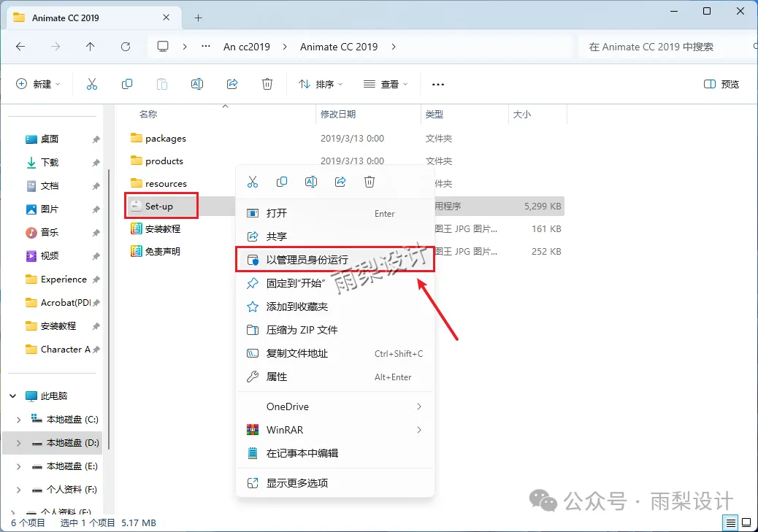This screenshot has height=532, width=758.
Task: Choose 复制文件地址 in the context menu
Action: point(335,353)
